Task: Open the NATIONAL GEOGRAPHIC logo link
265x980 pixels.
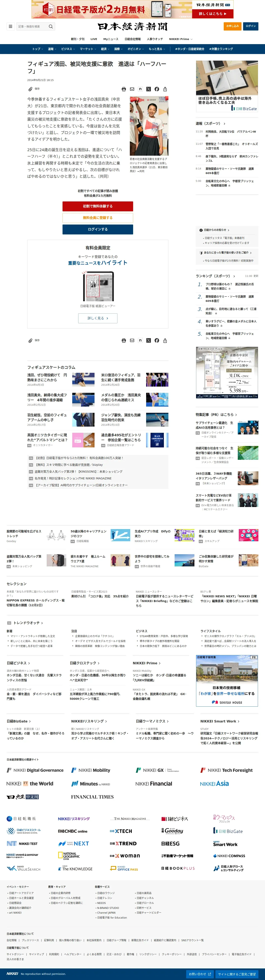Action: 69,856
